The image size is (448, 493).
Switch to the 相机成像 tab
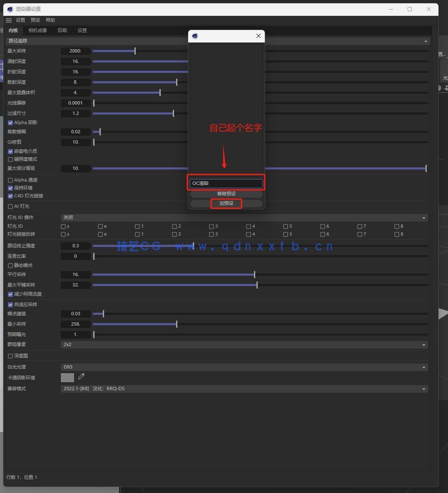pos(37,30)
